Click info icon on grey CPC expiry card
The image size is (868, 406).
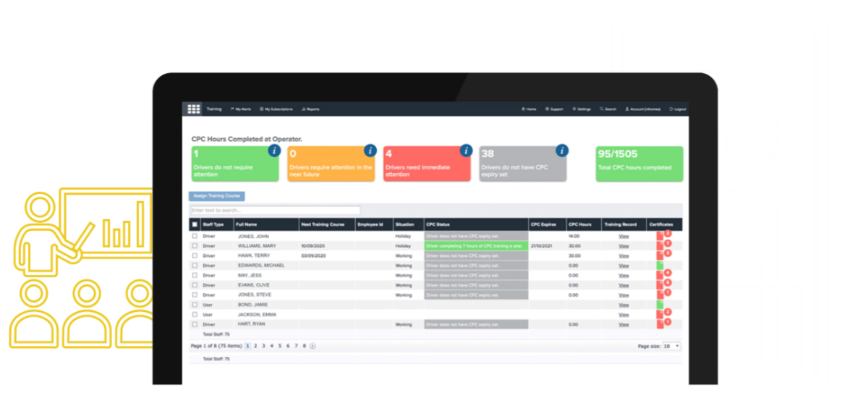click(x=562, y=151)
